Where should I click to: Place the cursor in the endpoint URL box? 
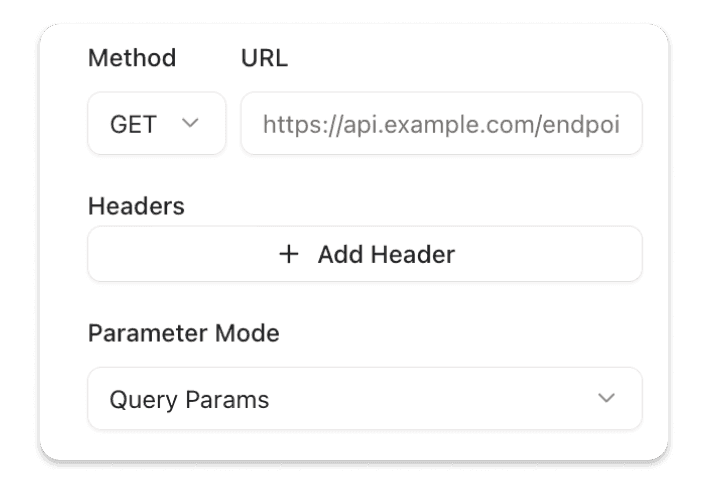pyautogui.click(x=441, y=124)
